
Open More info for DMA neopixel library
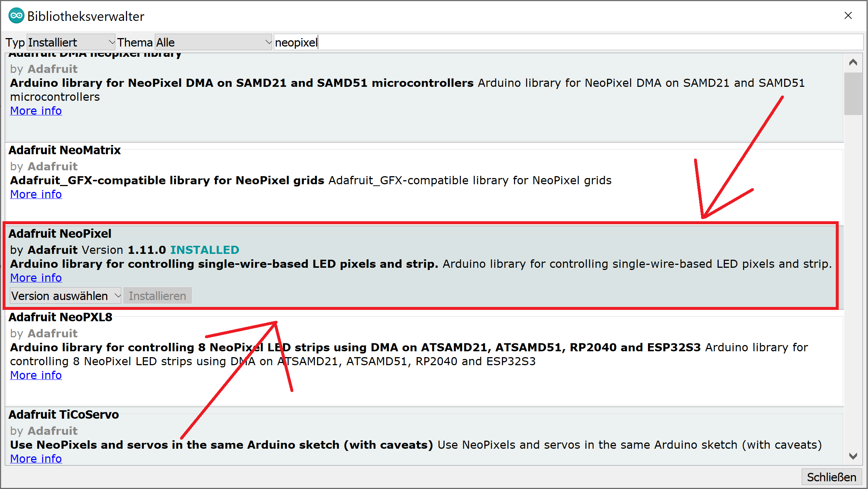[36, 111]
